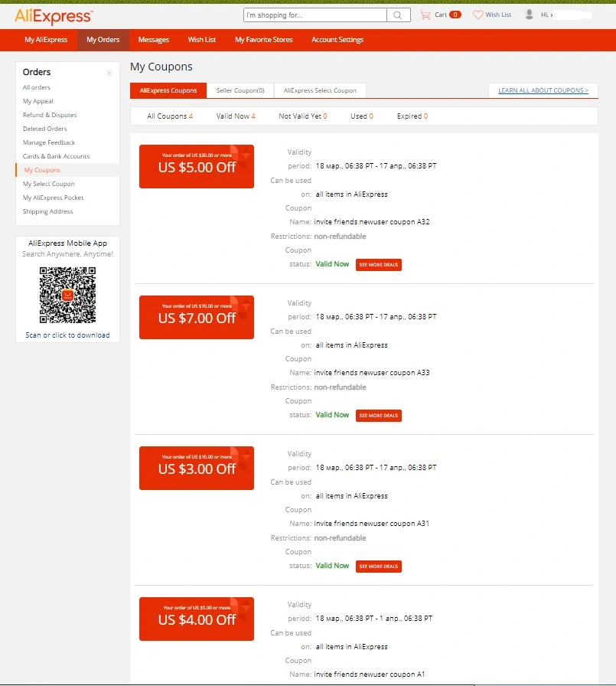This screenshot has height=686, width=616.
Task: Open My Select Coupon link
Action: coord(48,185)
